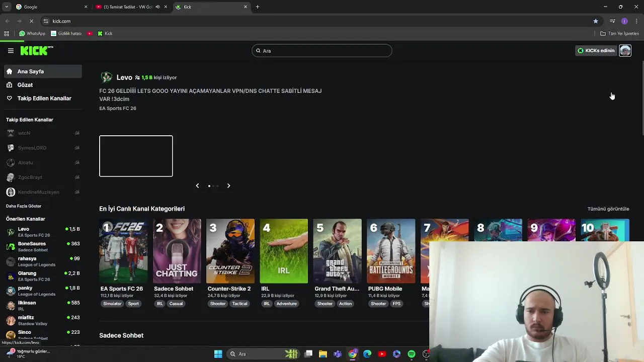The image size is (644, 362).
Task: Open the Counter-Strike 2 category card
Action: tap(230, 251)
